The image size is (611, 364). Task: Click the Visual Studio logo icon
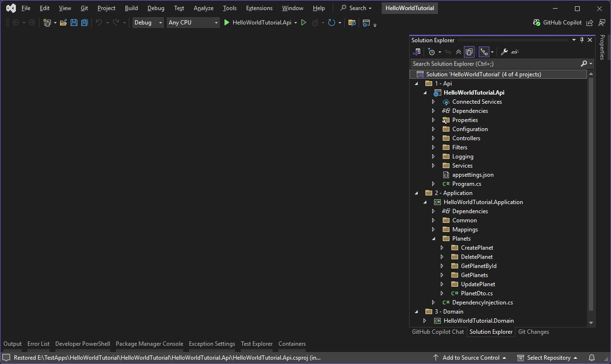[11, 8]
